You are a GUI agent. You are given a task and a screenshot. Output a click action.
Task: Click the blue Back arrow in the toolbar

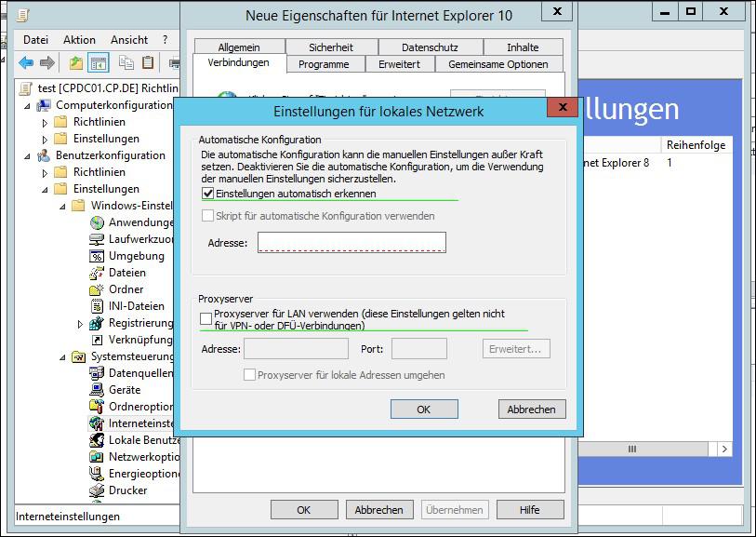pyautogui.click(x=25, y=62)
